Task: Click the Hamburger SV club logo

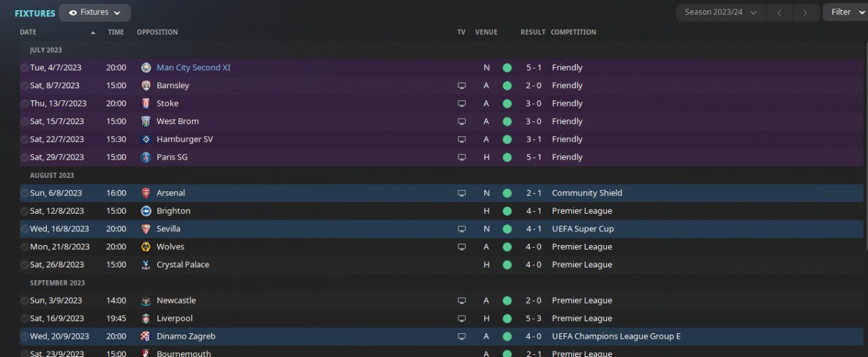Action: pos(146,139)
